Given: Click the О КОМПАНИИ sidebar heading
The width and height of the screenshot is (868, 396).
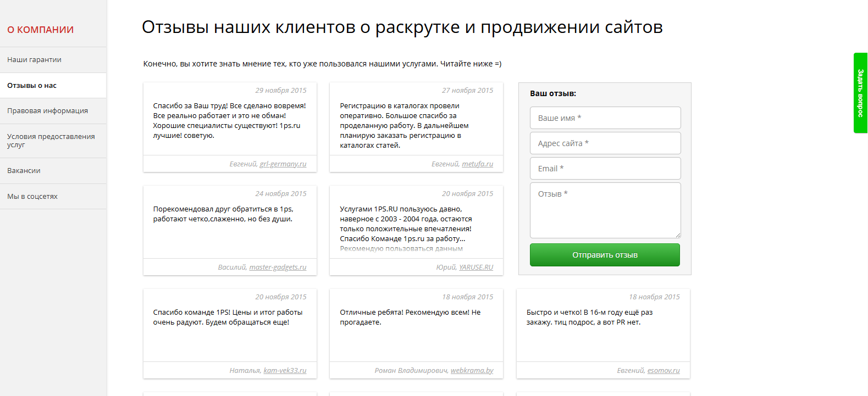Looking at the screenshot, I should point(40,30).
